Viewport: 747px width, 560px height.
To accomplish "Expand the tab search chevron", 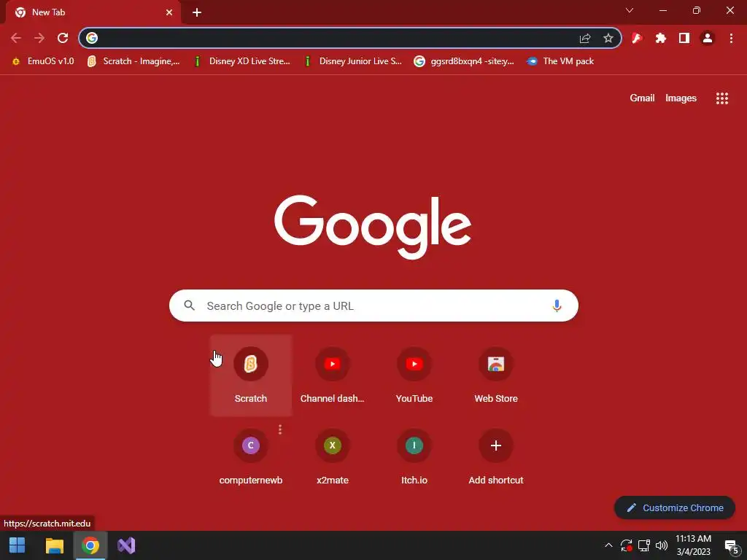I will tap(630, 10).
